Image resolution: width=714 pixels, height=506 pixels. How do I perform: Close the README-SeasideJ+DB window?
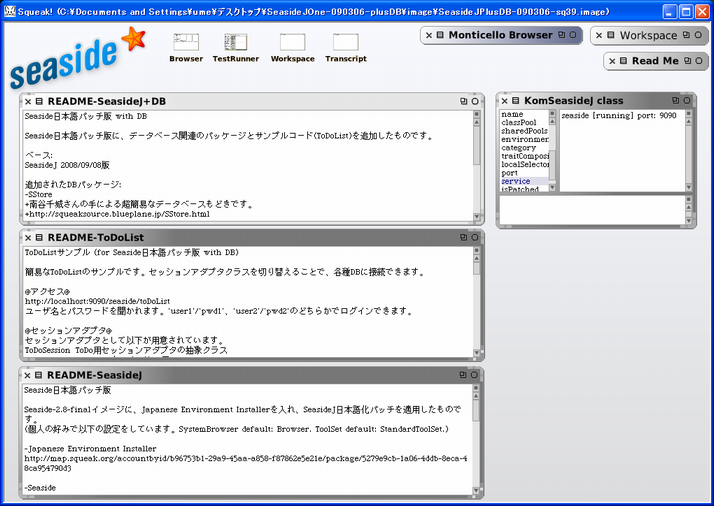pyautogui.click(x=28, y=102)
